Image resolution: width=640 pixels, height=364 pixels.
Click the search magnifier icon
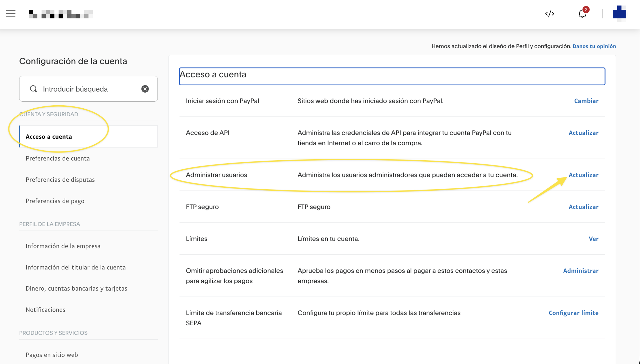pyautogui.click(x=34, y=89)
